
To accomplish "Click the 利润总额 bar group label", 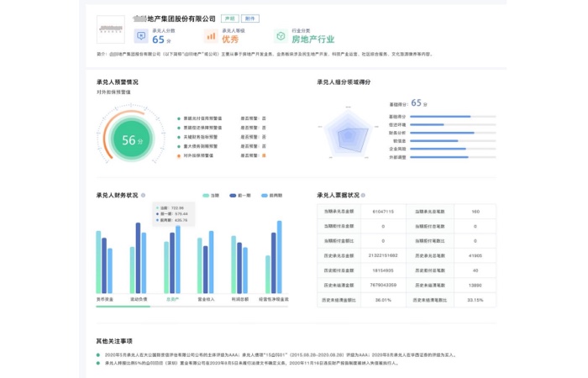I will [x=239, y=299].
